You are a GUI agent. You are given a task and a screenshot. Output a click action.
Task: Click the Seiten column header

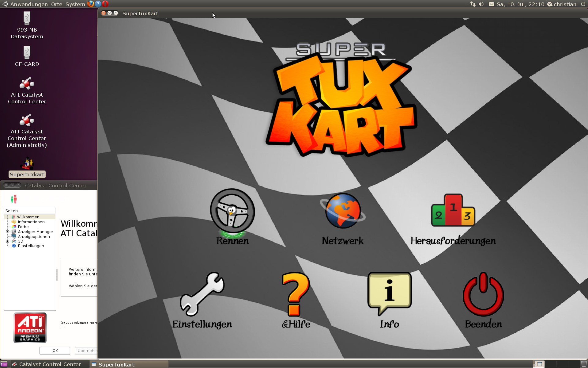click(x=30, y=211)
